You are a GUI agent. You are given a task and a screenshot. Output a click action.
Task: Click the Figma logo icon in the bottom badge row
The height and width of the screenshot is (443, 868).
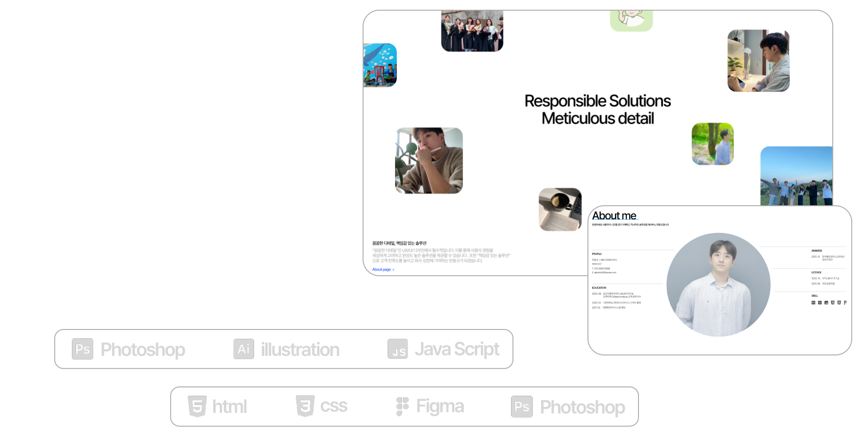[402, 406]
